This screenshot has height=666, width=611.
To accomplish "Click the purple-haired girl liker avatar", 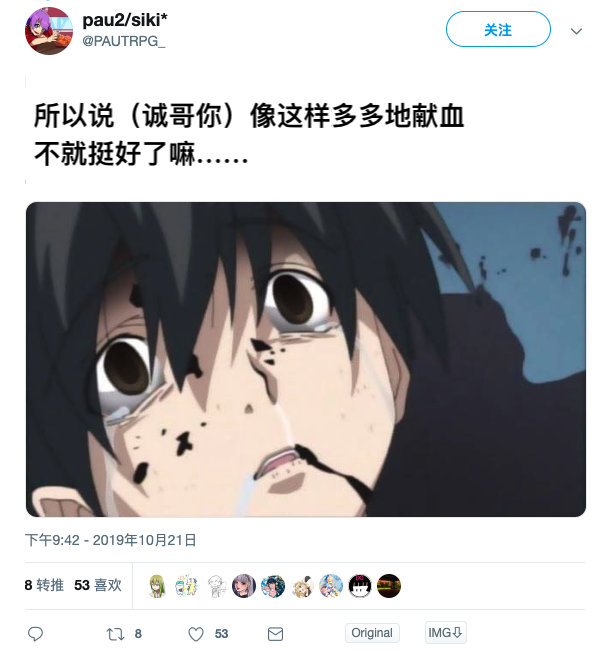I will pos(244,586).
